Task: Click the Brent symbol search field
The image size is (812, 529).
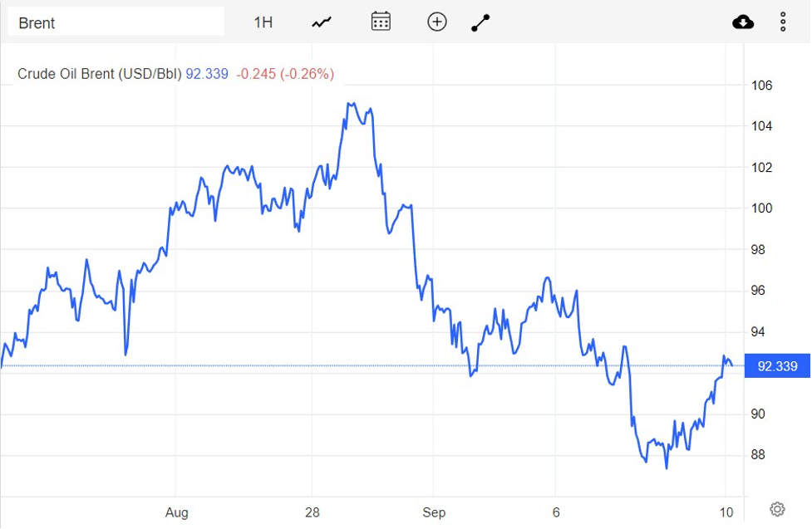Action: [x=116, y=22]
